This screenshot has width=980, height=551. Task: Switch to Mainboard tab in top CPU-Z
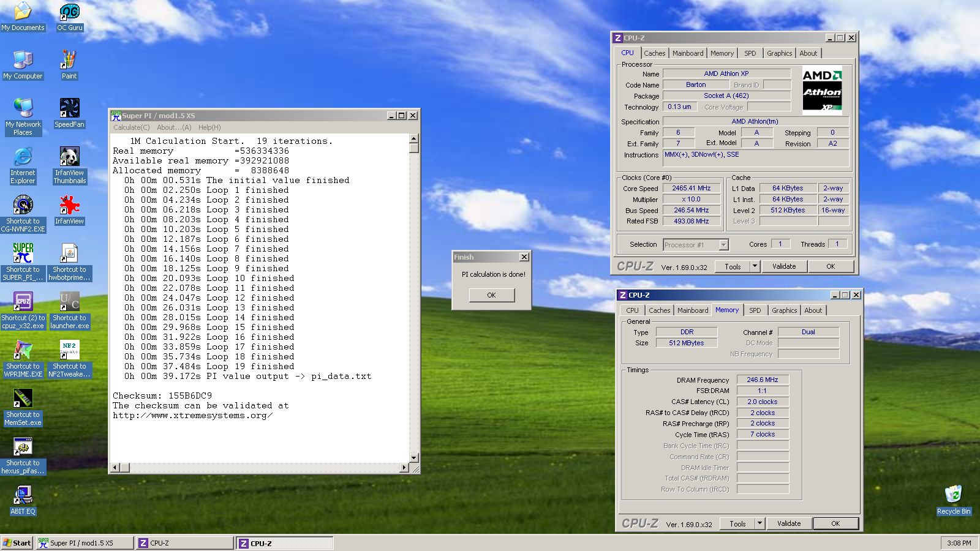pyautogui.click(x=688, y=53)
